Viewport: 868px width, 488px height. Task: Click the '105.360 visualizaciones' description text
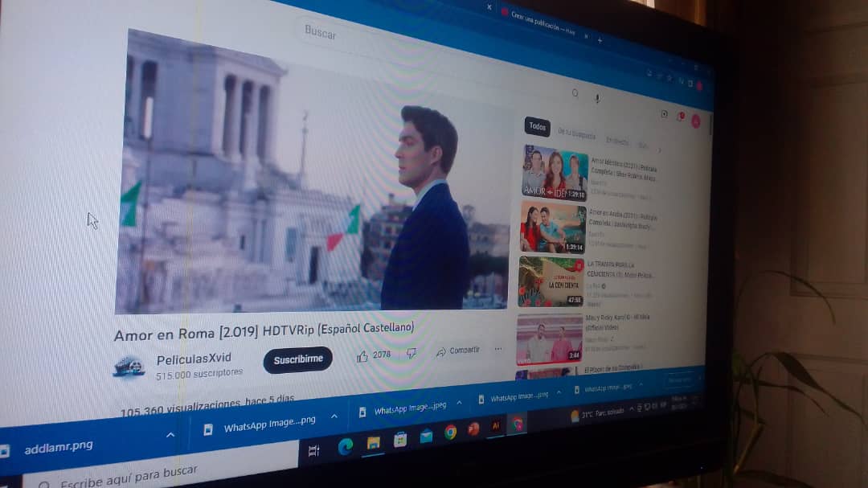[207, 405]
